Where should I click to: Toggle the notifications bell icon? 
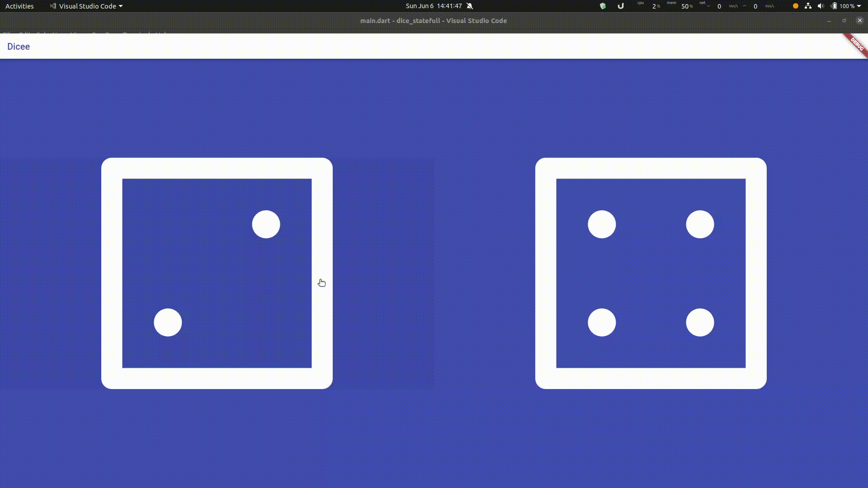pyautogui.click(x=470, y=6)
